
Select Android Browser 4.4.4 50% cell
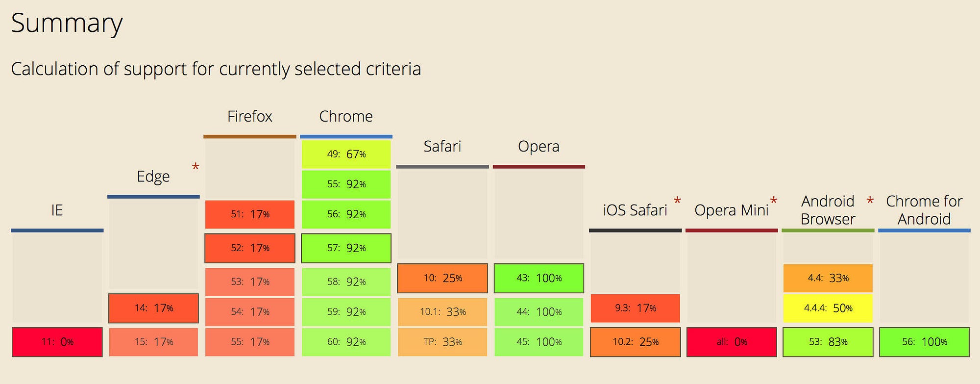click(x=828, y=308)
